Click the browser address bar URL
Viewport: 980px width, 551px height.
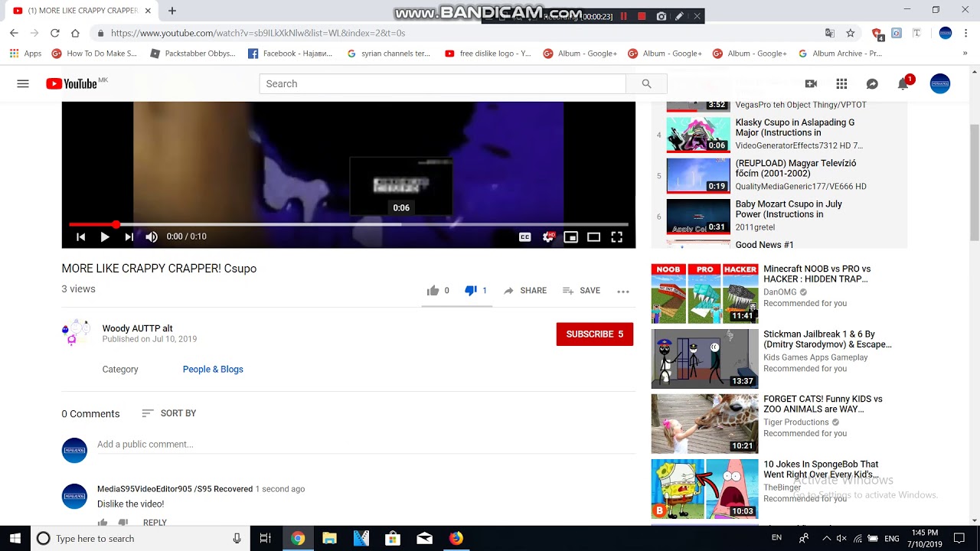coord(258,33)
